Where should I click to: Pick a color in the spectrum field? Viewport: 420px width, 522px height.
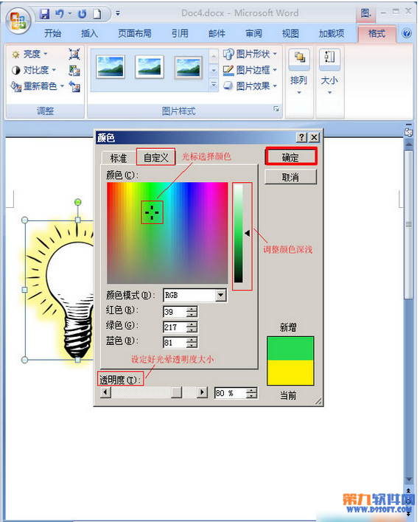pyautogui.click(x=167, y=232)
